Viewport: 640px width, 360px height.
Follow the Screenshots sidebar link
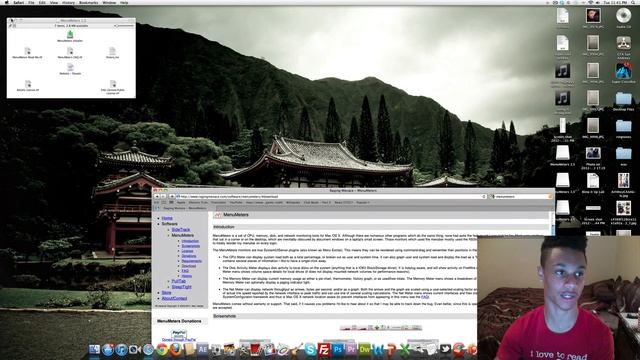(x=191, y=246)
